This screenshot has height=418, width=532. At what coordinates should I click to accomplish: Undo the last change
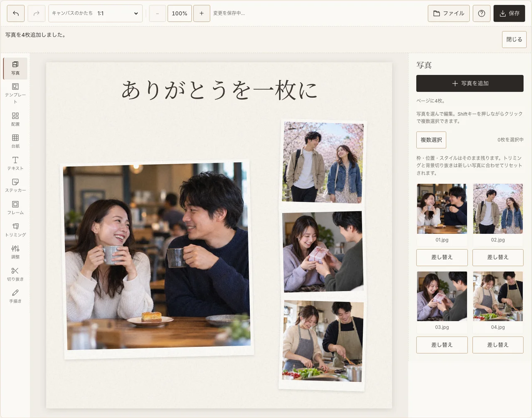[16, 13]
